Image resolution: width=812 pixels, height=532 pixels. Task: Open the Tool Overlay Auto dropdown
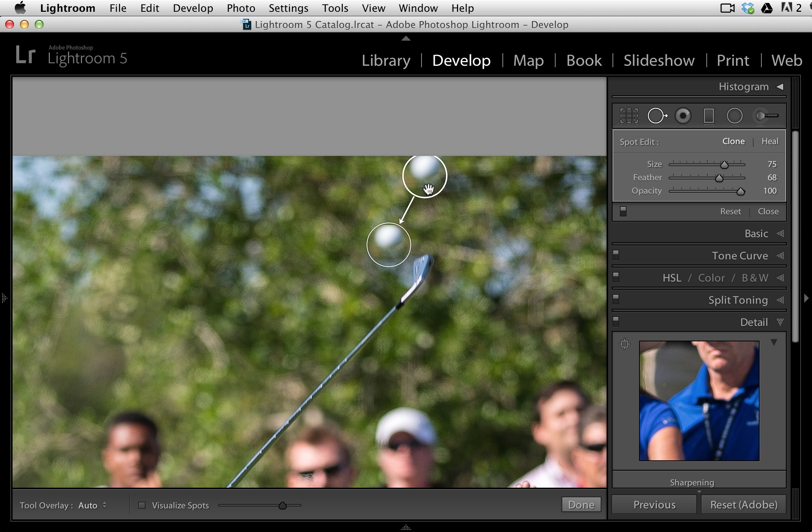[x=92, y=505]
